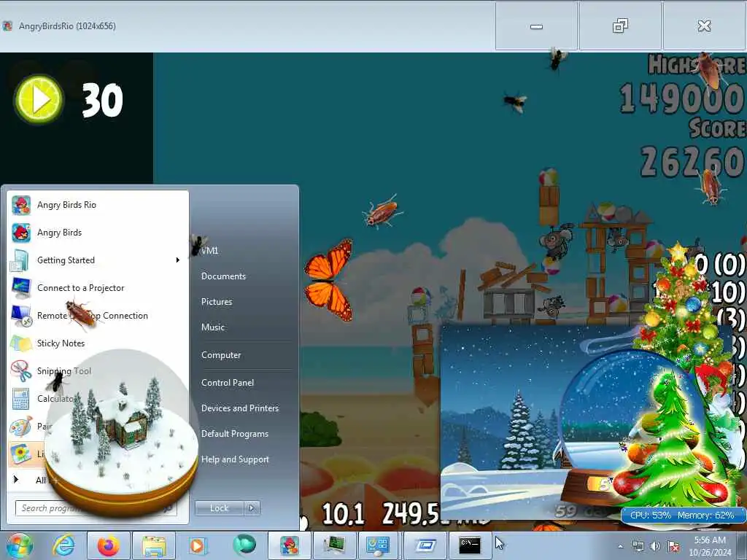Click the network tray icon

(638, 546)
